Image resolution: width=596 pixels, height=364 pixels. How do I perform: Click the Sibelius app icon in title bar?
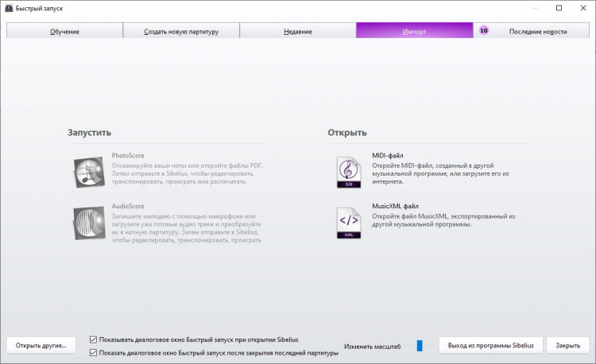pyautogui.click(x=9, y=8)
